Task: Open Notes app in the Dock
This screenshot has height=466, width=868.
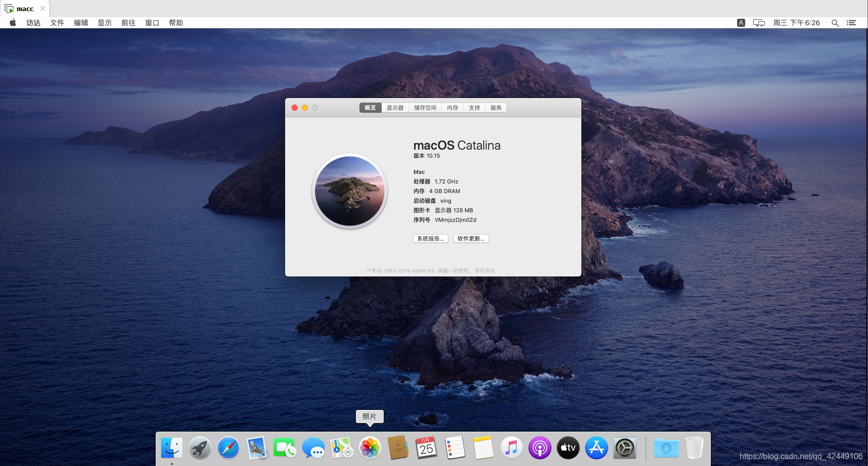Action: [x=483, y=448]
